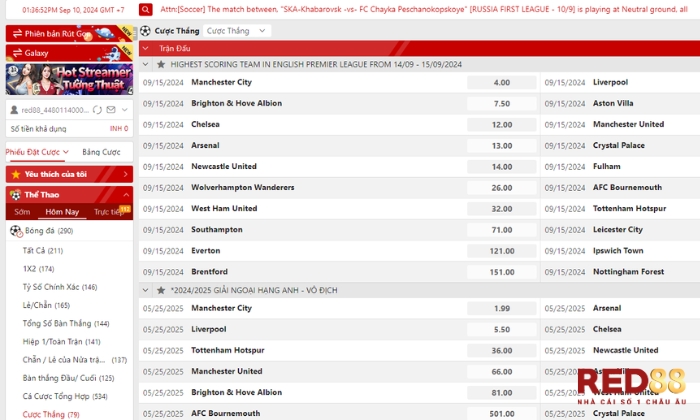Select the Trực tiếp tab
Screen dimensions: 700x420
click(x=108, y=212)
